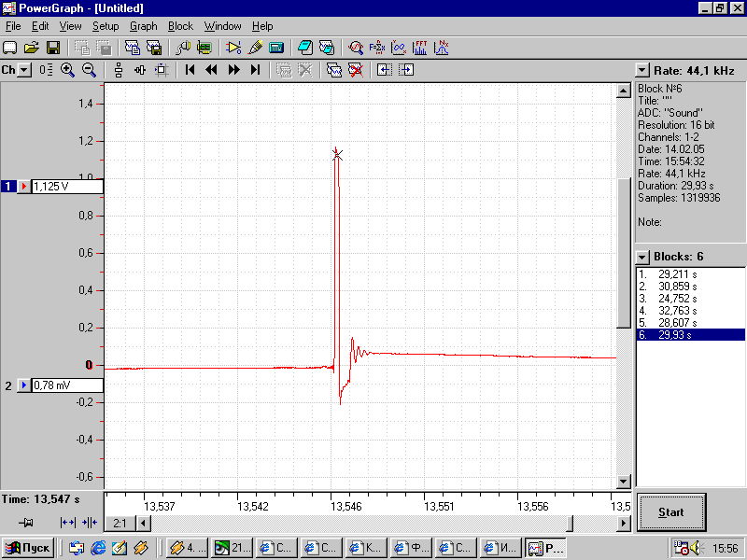The height and width of the screenshot is (560, 747).
Task: Click the signal search magnifier icon
Action: coord(356,48)
